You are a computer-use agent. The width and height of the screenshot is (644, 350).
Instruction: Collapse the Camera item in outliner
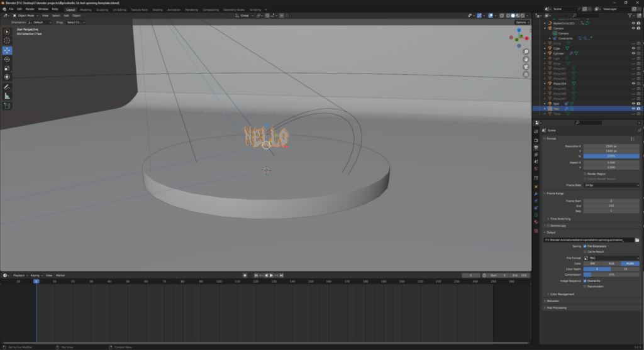click(545, 28)
